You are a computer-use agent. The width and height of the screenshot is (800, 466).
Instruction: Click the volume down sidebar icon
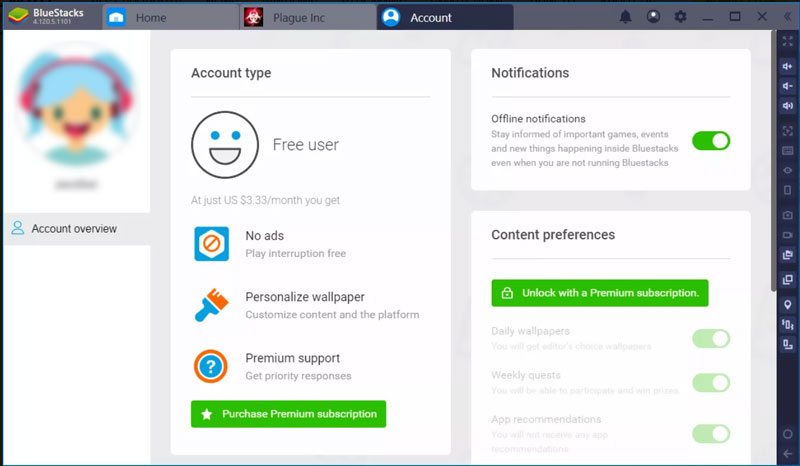coord(788,86)
